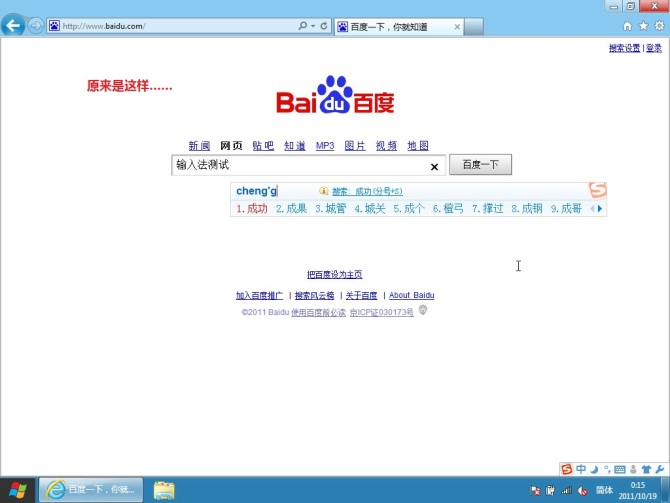Open the skin shirt icon on IME bar
The image size is (670, 503).
click(646, 470)
